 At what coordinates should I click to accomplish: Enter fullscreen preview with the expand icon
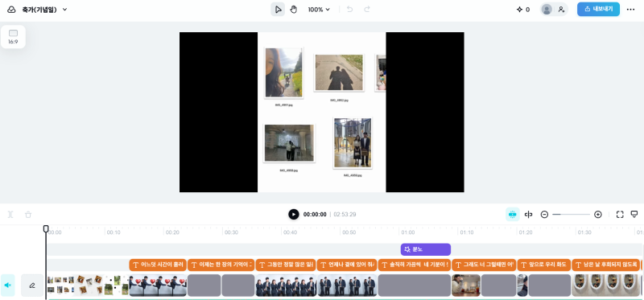620,214
